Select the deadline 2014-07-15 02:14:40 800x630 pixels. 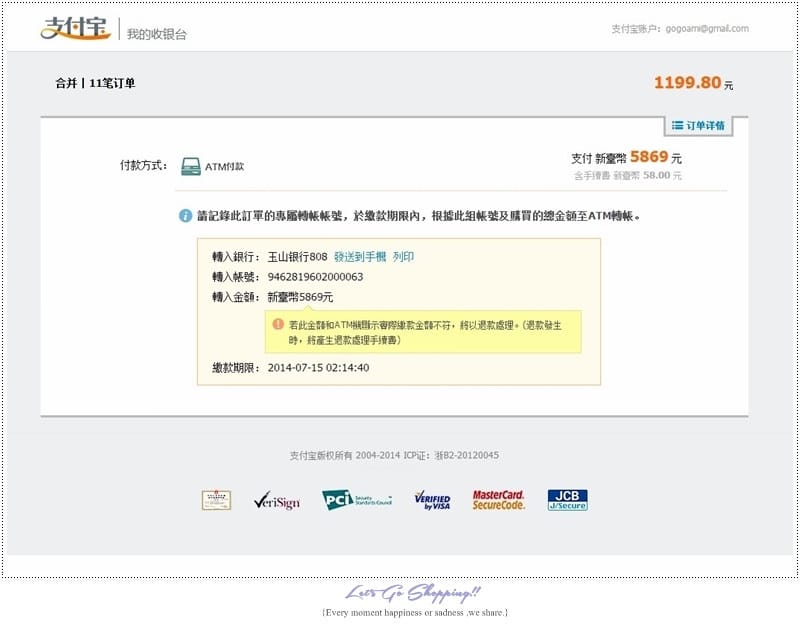click(318, 368)
